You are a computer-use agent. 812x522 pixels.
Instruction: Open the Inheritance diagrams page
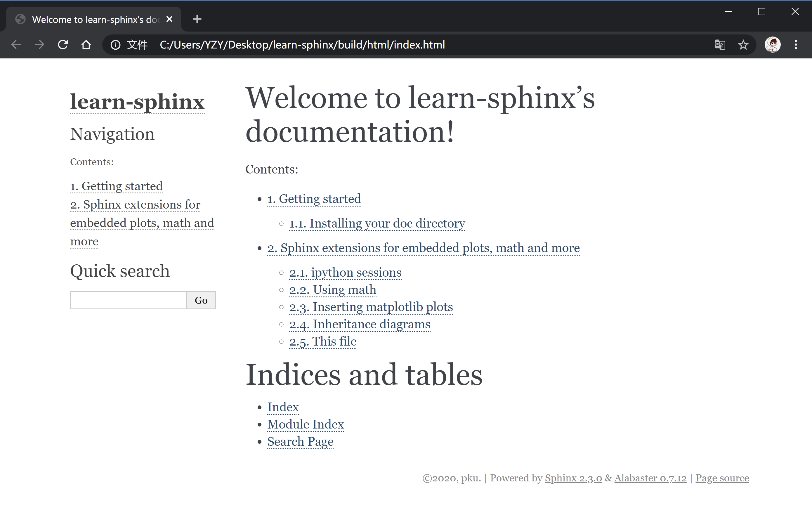click(359, 324)
